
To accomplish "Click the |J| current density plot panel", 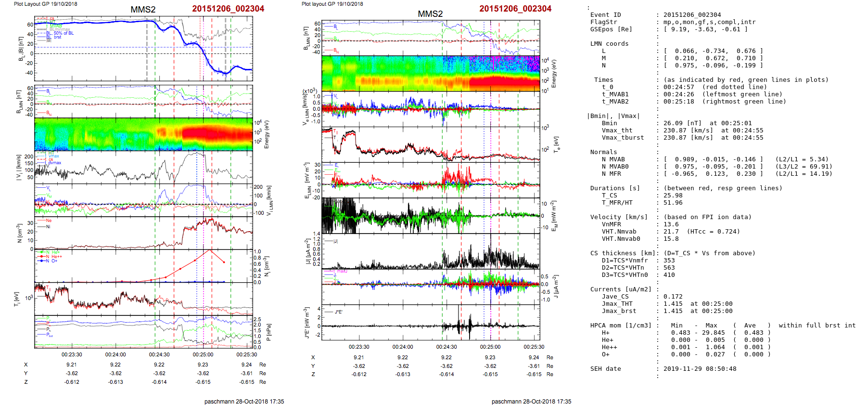I will pos(431,251).
